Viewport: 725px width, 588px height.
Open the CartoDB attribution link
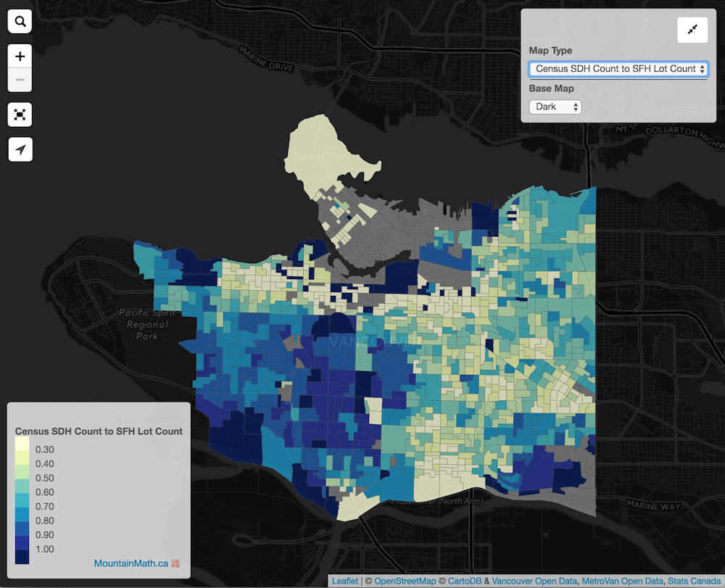coord(464,581)
